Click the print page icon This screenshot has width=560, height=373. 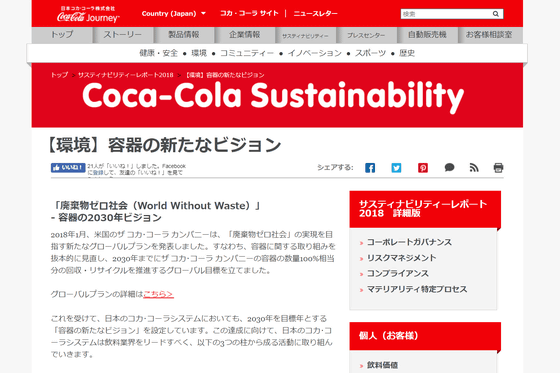pyautogui.click(x=498, y=168)
